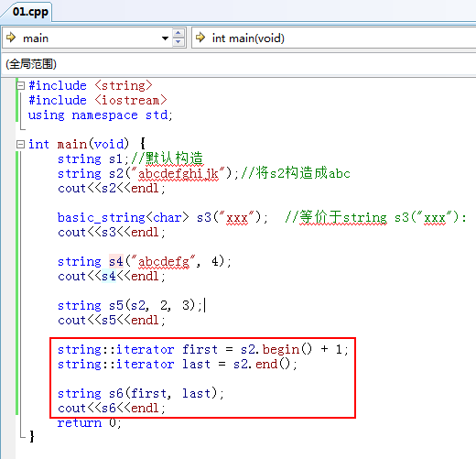
Task: Click the #include <string> line
Action: (x=90, y=85)
